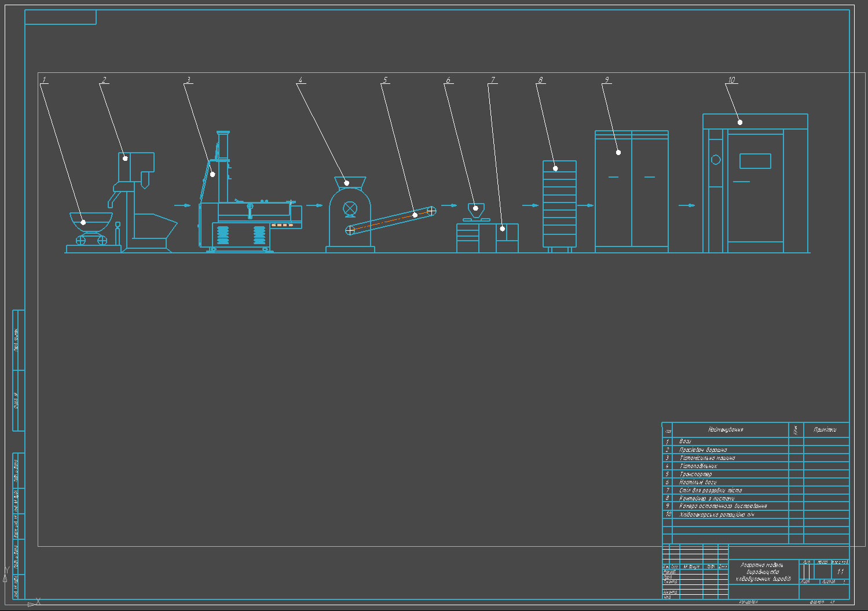Image resolution: width=868 pixels, height=611 pixels.
Task: Select the flour sifter machine drawing
Action: (144, 203)
